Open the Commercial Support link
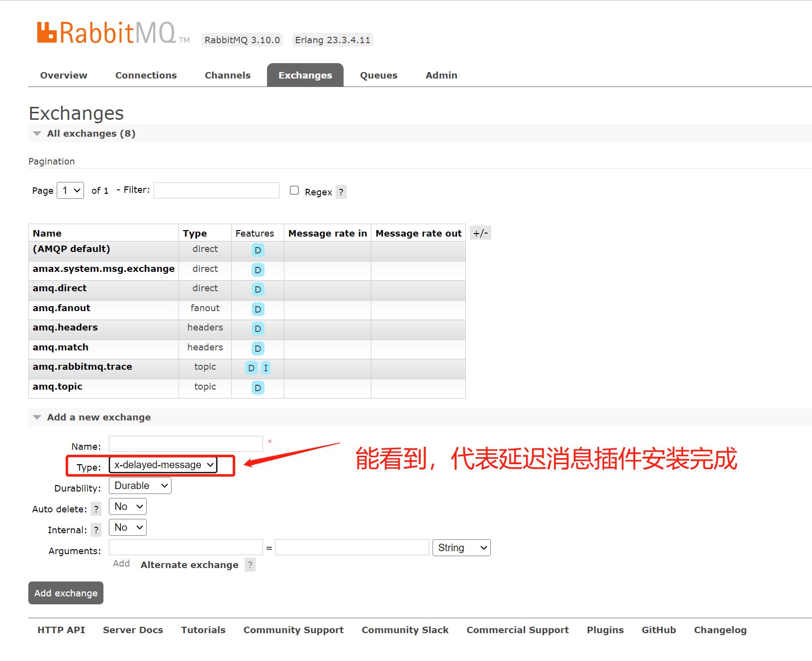The width and height of the screenshot is (812, 661). [518, 630]
